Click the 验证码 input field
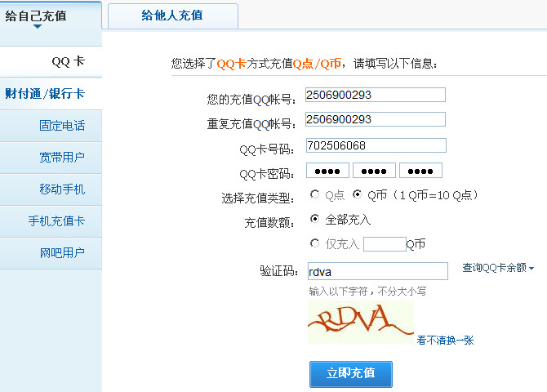Image resolution: width=547 pixels, height=392 pixels. click(x=378, y=271)
